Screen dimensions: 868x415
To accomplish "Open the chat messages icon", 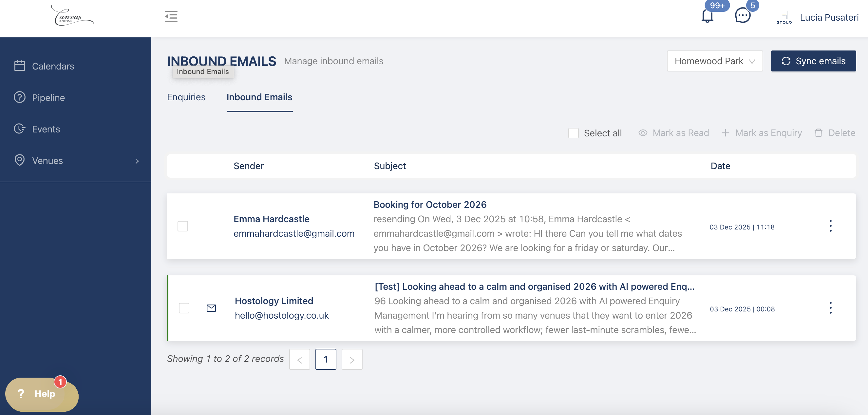I will [x=742, y=16].
